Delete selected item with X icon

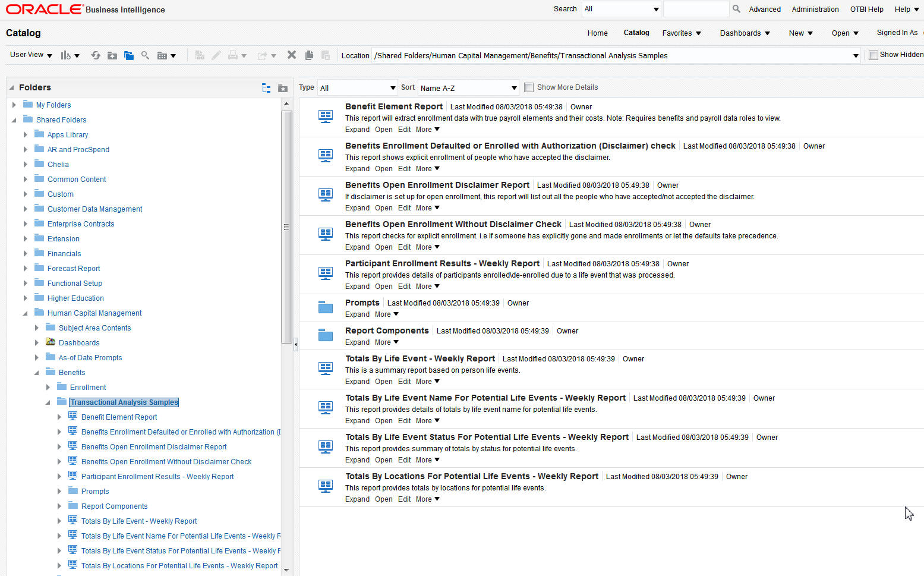pyautogui.click(x=292, y=55)
